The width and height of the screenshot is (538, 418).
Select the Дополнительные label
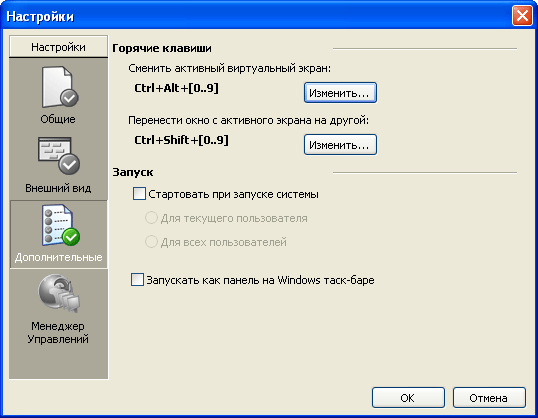(x=59, y=257)
